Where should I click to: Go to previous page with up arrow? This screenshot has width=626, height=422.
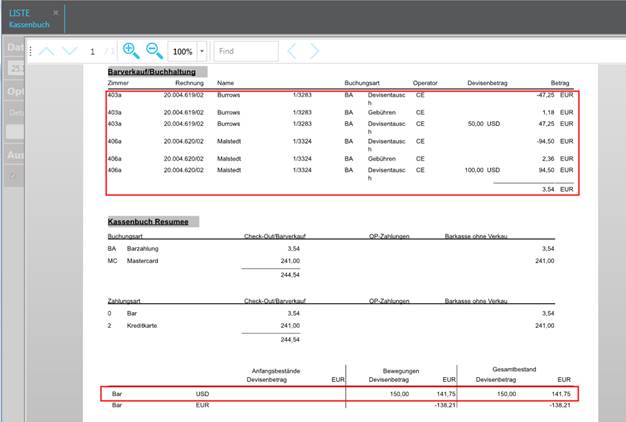click(46, 51)
